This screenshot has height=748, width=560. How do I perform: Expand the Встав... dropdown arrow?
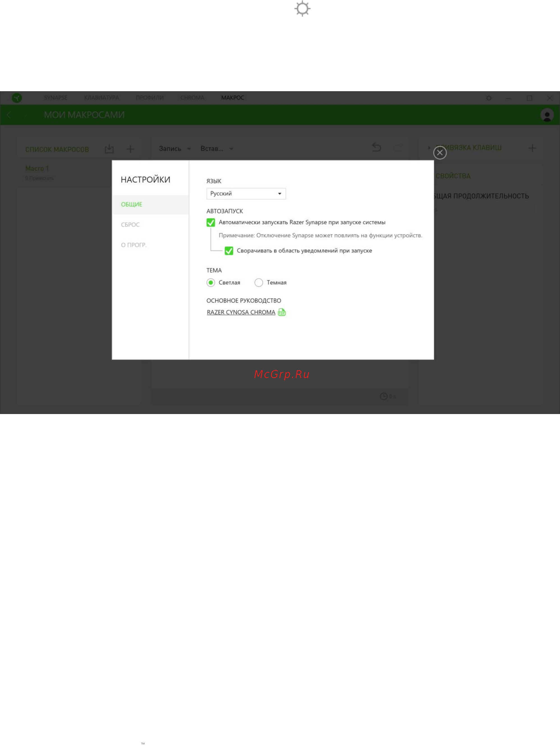tap(231, 149)
